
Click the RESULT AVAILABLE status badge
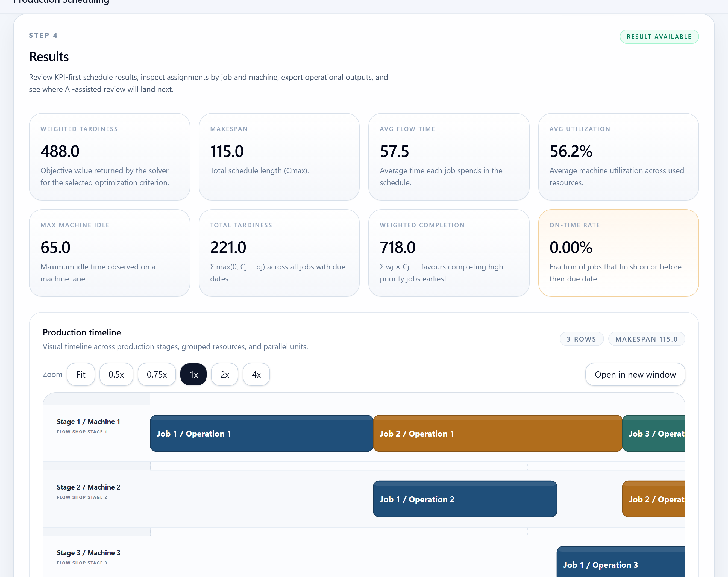tap(659, 37)
